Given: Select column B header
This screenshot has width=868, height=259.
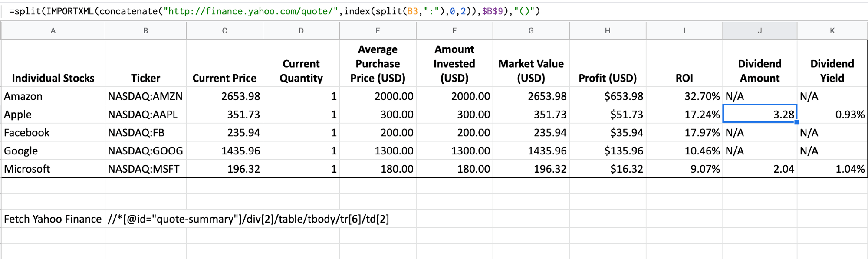Looking at the screenshot, I should click(145, 31).
